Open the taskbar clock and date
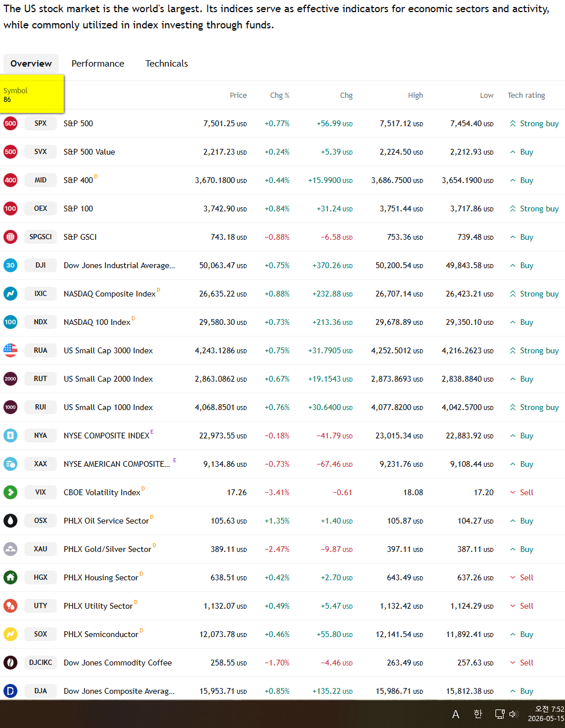Screen dimensions: 565x728 [546, 714]
